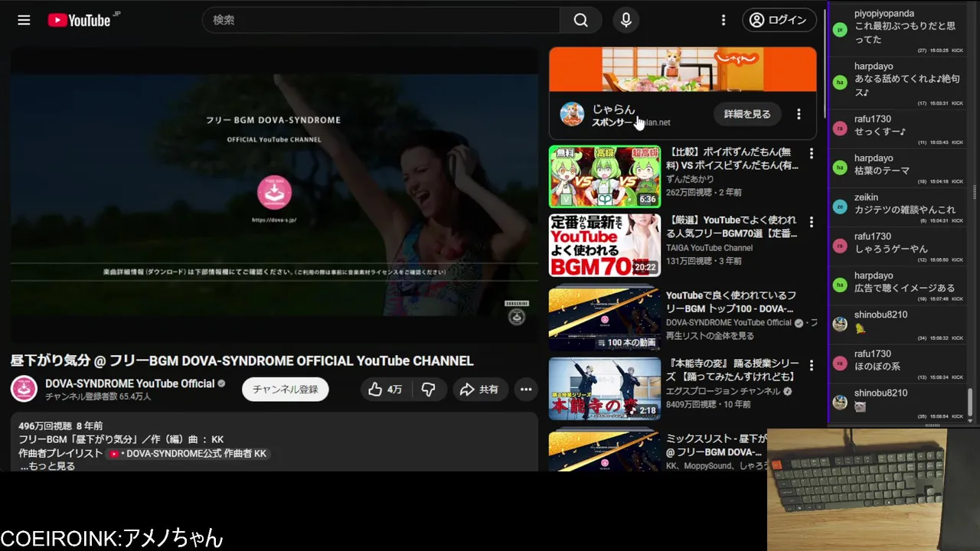Open the more actions ellipsis below video
Viewport: 980px width, 551px height.
(526, 390)
